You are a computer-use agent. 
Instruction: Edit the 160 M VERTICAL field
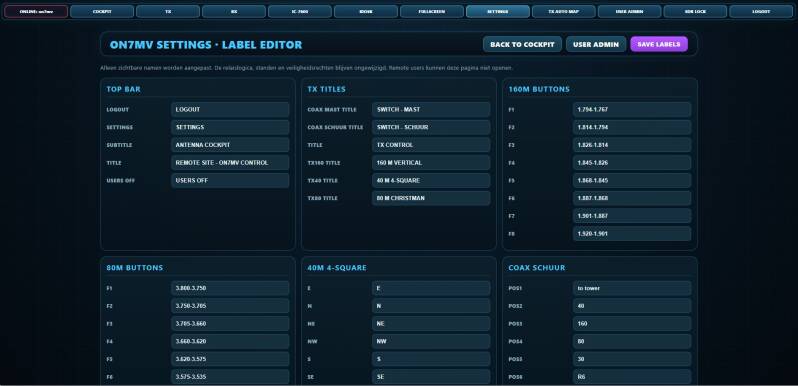[431, 163]
